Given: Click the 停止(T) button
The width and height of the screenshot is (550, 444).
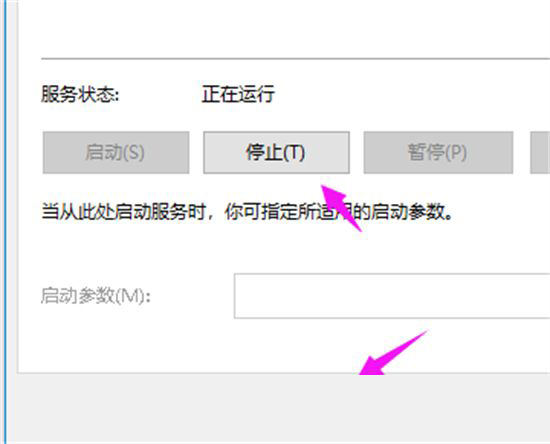Looking at the screenshot, I should (276, 153).
